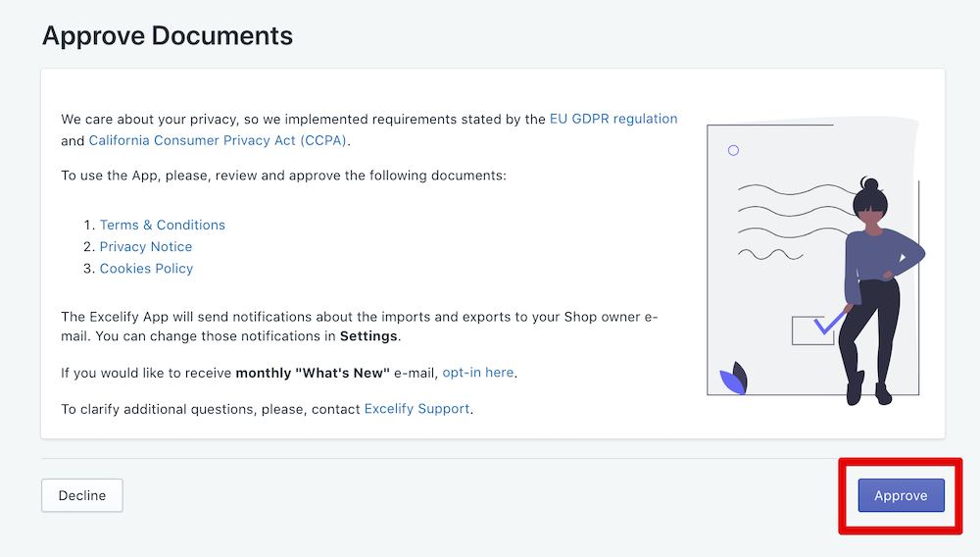
Task: Contact Excelify Support via link
Action: tap(416, 409)
